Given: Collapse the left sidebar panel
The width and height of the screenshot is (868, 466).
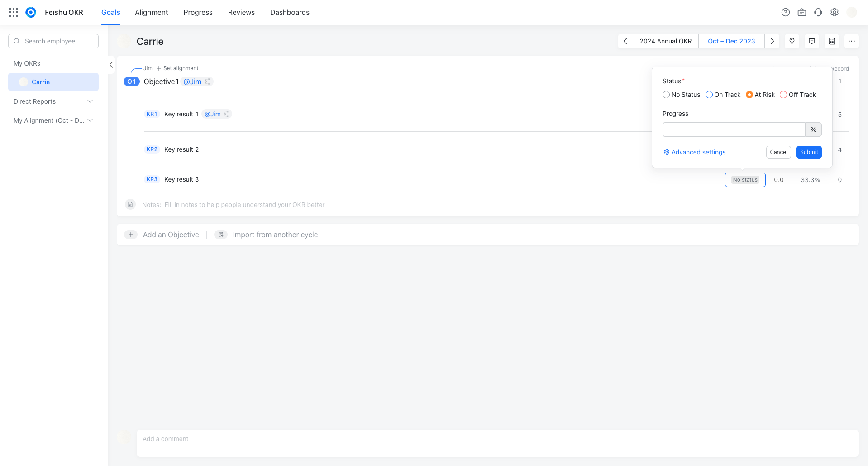Looking at the screenshot, I should pyautogui.click(x=111, y=65).
